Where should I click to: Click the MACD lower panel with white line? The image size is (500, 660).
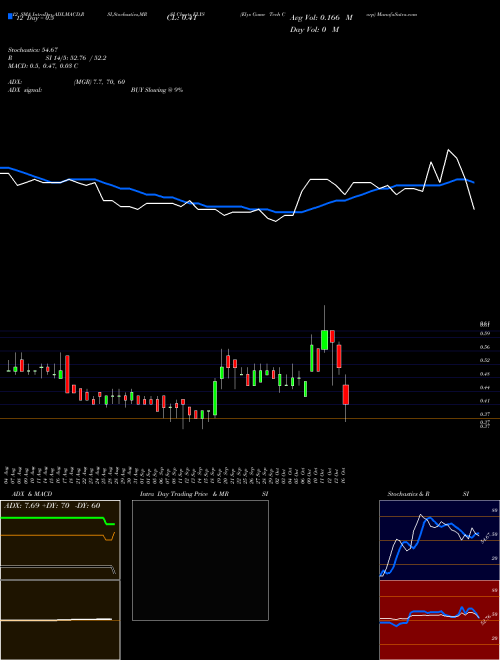[60, 620]
